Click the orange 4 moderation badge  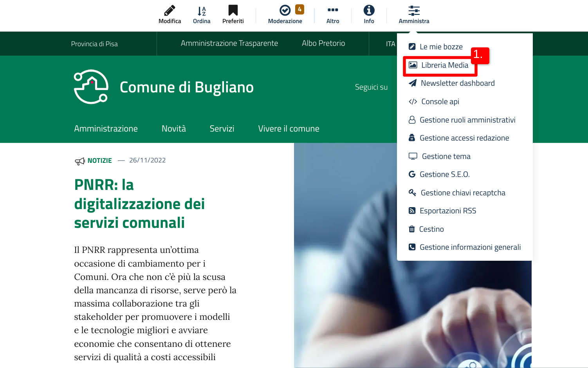point(299,9)
